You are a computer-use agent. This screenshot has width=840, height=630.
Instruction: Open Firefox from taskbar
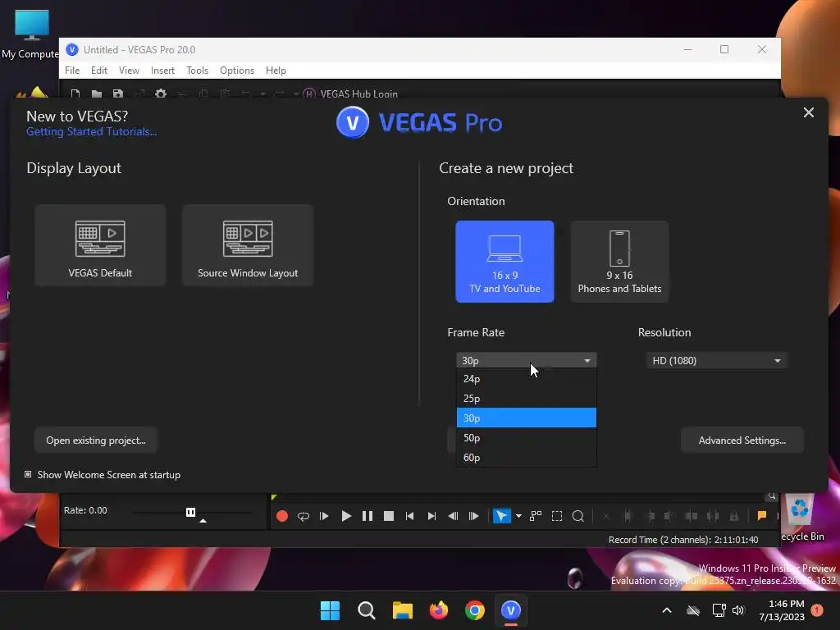[x=439, y=610]
